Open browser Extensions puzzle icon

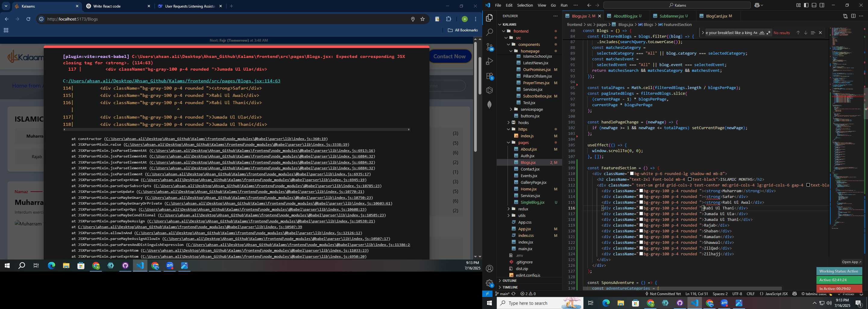(x=449, y=19)
